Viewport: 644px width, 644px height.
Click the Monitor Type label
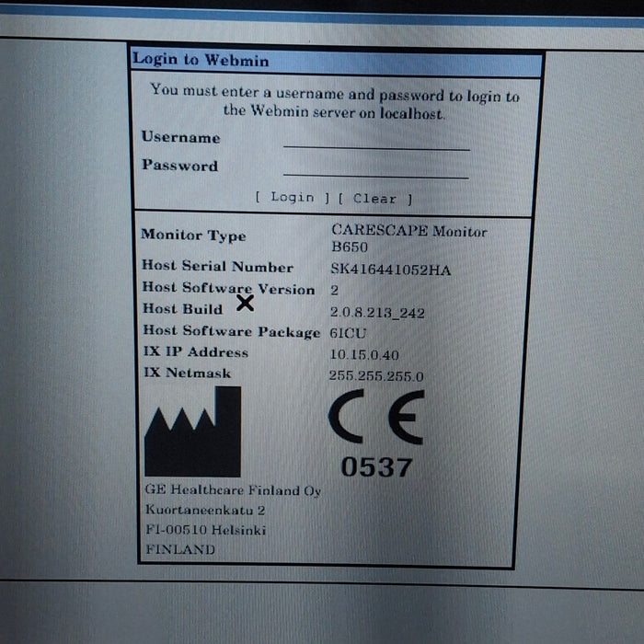(x=193, y=236)
